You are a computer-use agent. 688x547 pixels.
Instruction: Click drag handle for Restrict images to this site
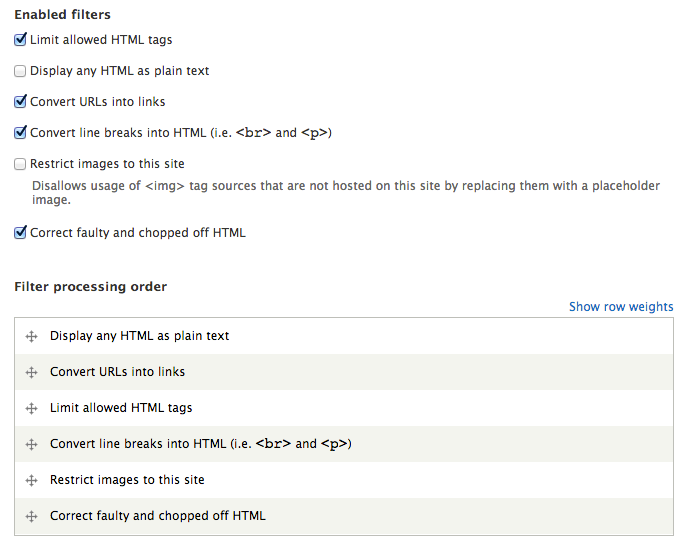[x=31, y=481]
